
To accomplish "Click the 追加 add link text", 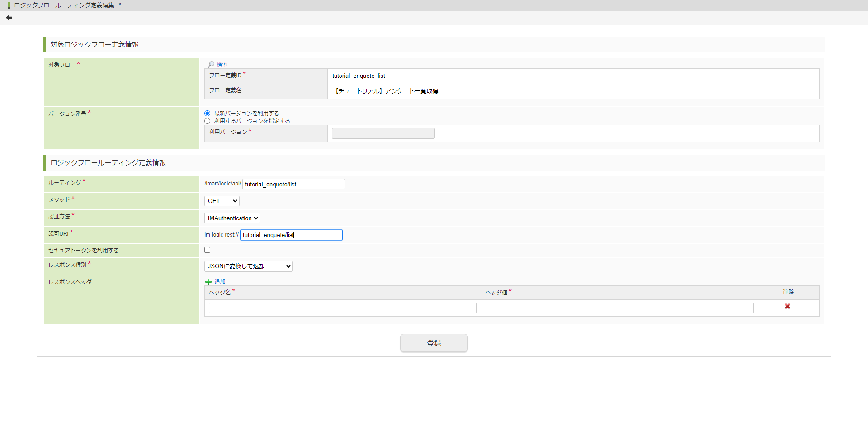I will tap(220, 282).
